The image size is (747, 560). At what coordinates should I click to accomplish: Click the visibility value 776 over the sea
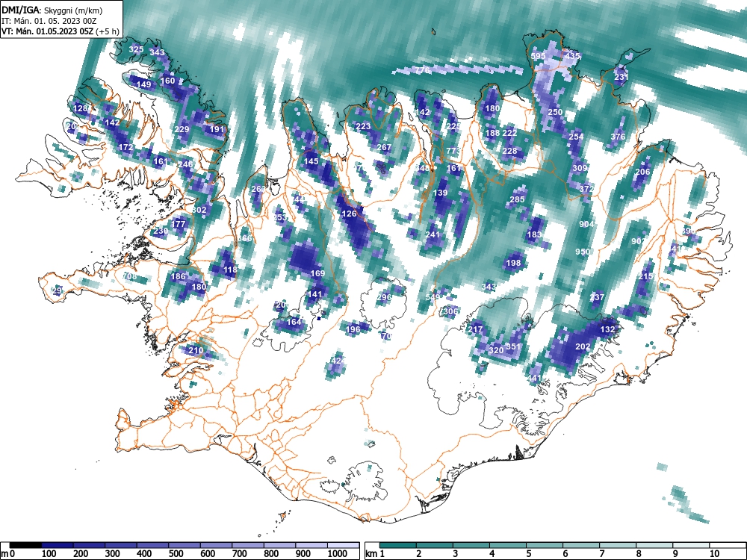pyautogui.click(x=423, y=70)
